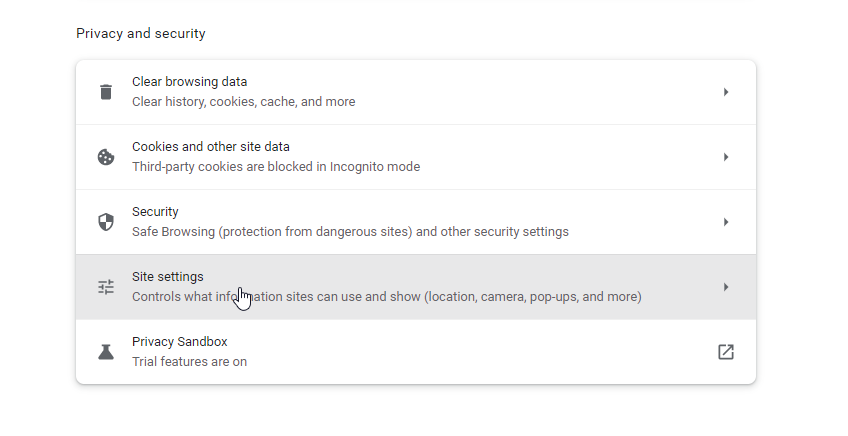Image resolution: width=848 pixels, height=436 pixels.
Task: Click the Privacy Sandbox flask icon
Action: (106, 352)
